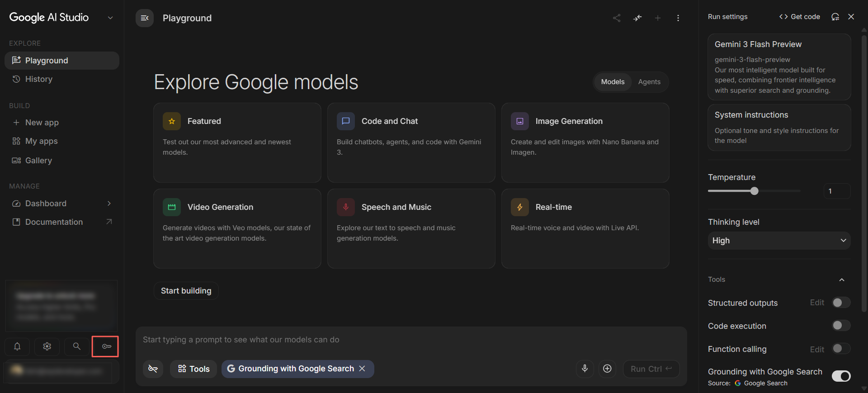
Task: Open notifications bell icon
Action: pos(17,346)
